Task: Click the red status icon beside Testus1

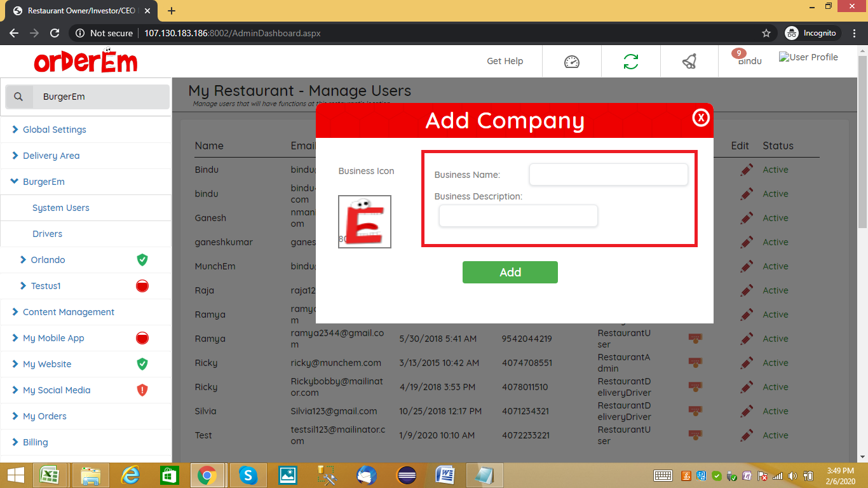Action: [142, 286]
